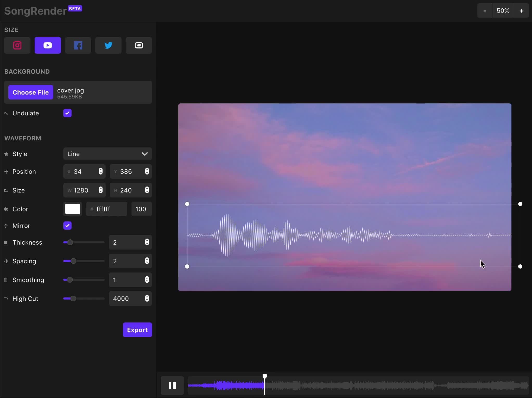This screenshot has width=532, height=398.
Task: Select Twitter size preset
Action: point(108,45)
